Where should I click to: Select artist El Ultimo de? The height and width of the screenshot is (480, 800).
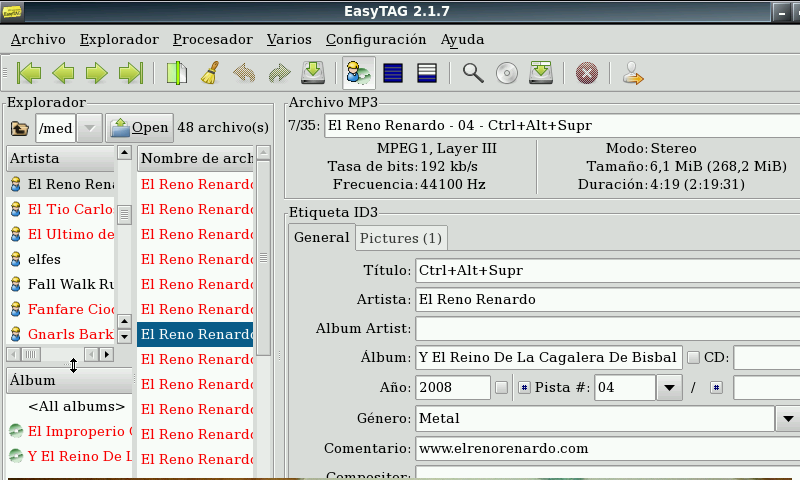61,234
